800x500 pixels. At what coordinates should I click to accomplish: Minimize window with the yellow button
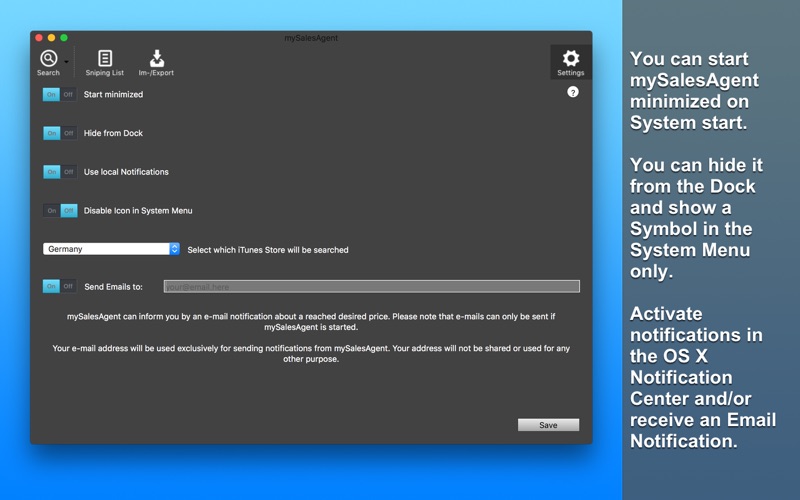click(x=51, y=38)
